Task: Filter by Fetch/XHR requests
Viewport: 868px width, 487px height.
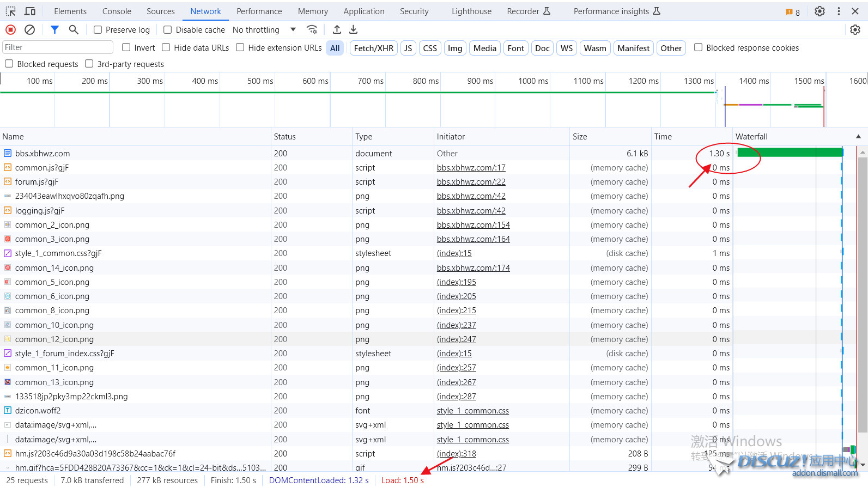Action: (x=374, y=48)
